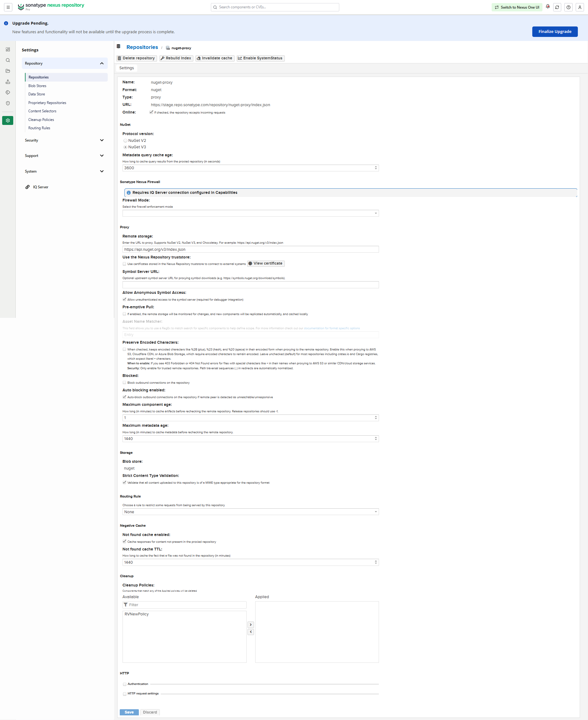This screenshot has height=720, width=588.
Task: Discard repository changes
Action: point(150,712)
